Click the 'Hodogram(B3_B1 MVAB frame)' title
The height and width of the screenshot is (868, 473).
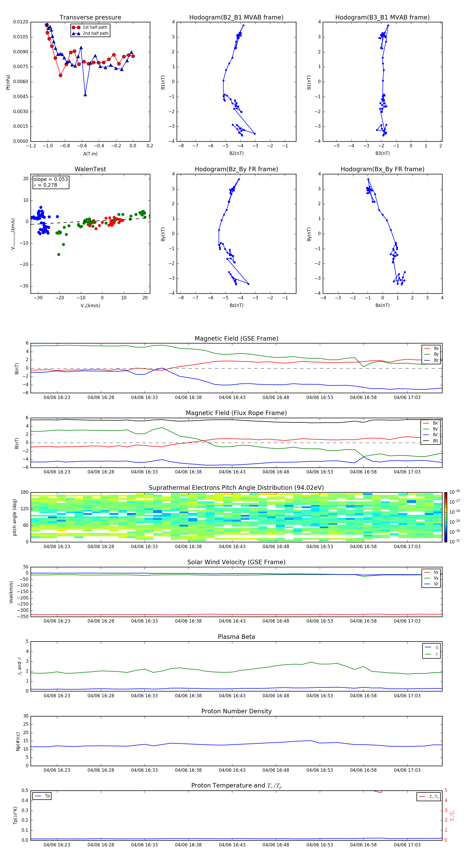click(x=382, y=18)
